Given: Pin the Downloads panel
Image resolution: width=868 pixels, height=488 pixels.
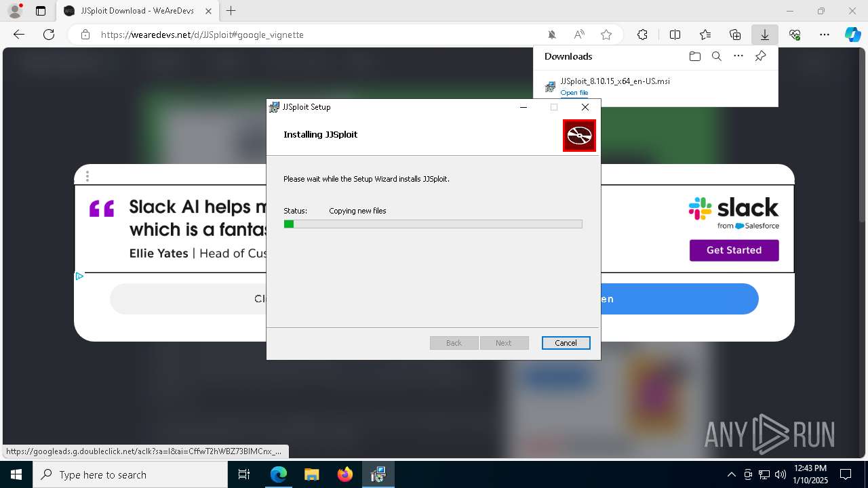Looking at the screenshot, I should pos(760,56).
